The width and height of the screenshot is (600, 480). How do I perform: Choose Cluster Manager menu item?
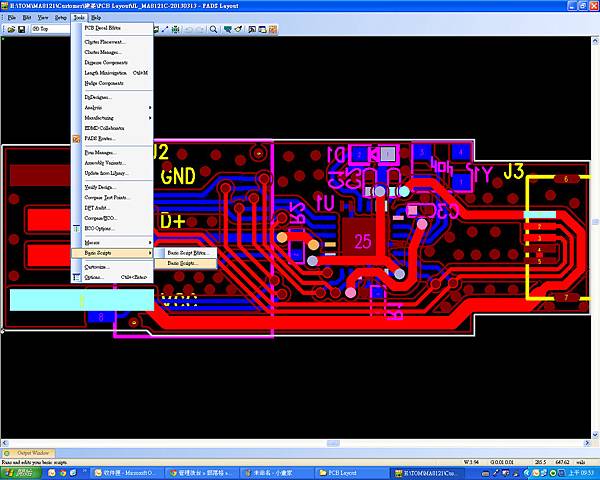[x=112, y=52]
